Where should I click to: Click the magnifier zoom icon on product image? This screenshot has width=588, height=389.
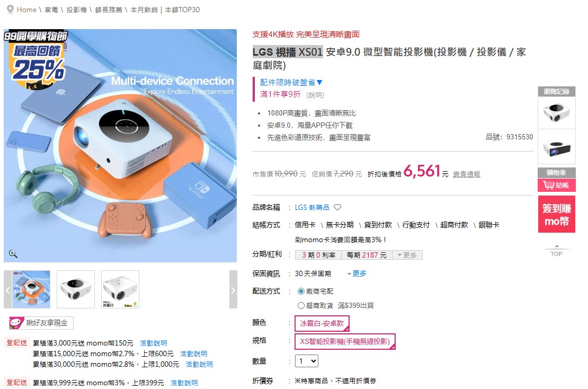[x=13, y=254]
